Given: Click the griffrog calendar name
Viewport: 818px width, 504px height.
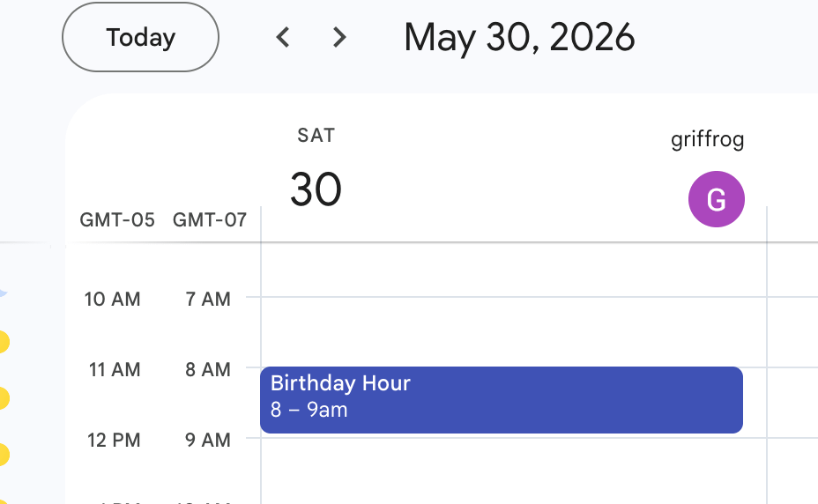Looking at the screenshot, I should [x=708, y=140].
